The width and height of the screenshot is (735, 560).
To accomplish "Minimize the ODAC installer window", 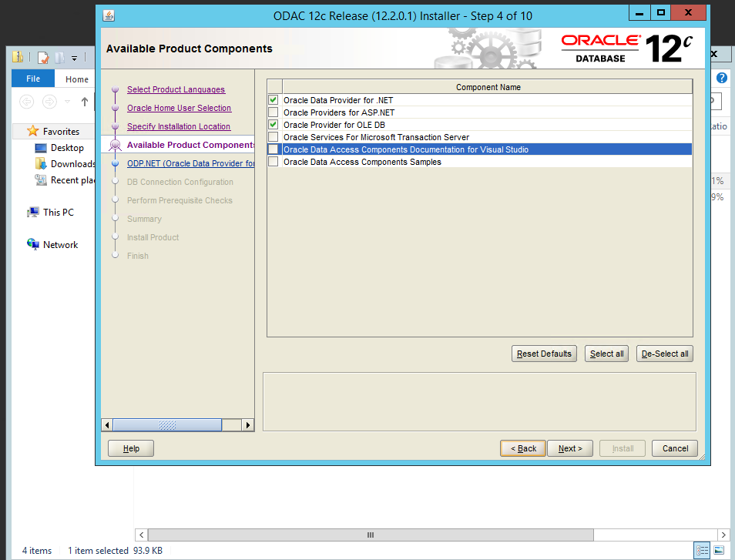I will click(639, 13).
